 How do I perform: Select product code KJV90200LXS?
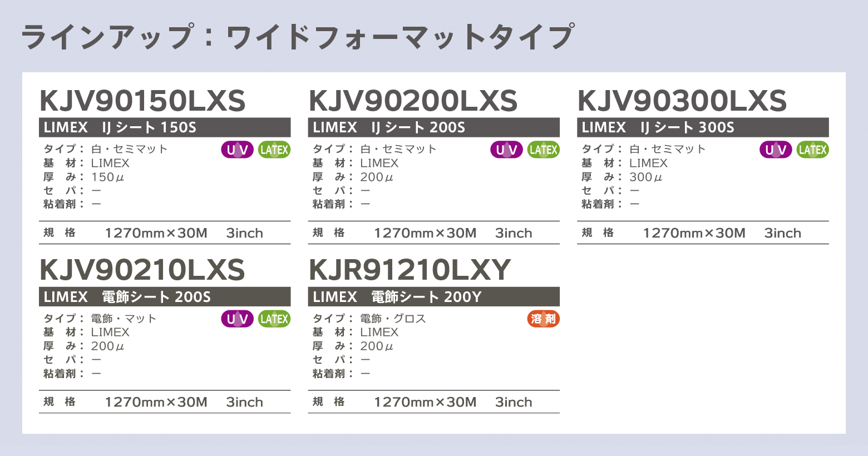413,101
